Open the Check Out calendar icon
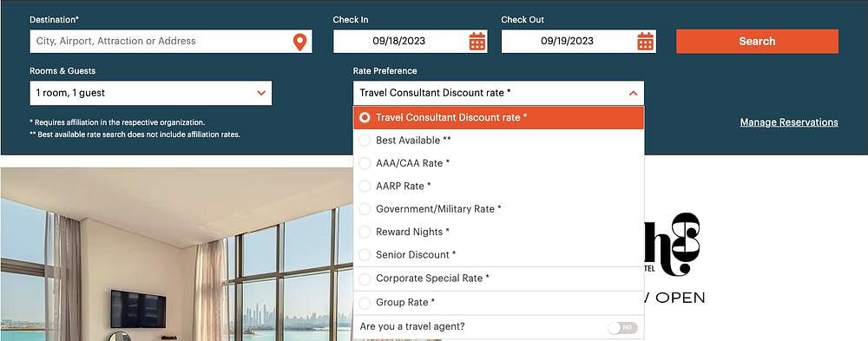 pos(646,42)
